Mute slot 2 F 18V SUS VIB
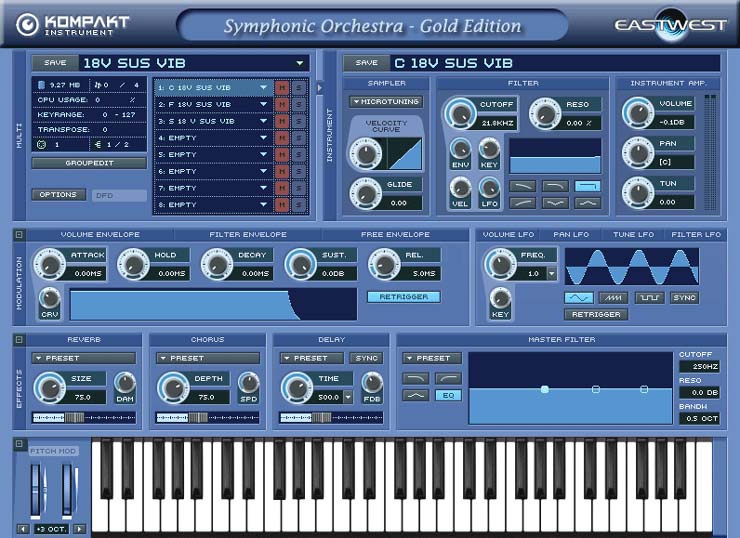Image resolution: width=740 pixels, height=538 pixels. click(x=282, y=104)
